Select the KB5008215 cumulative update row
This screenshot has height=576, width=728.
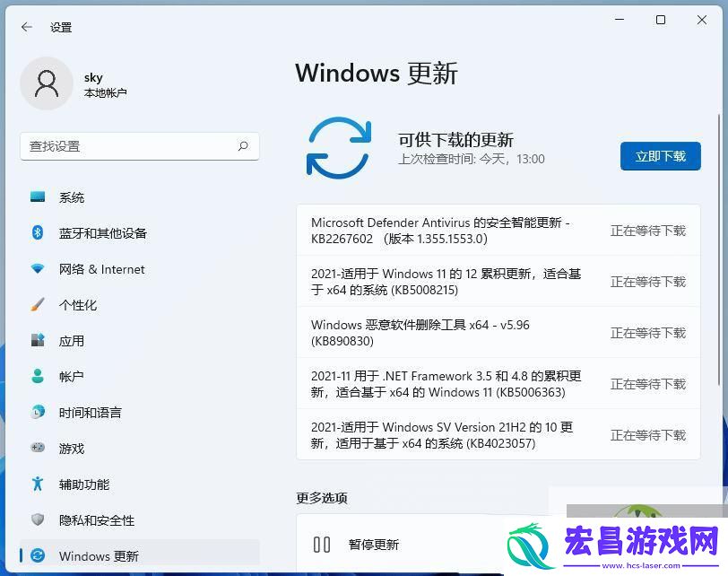click(x=498, y=282)
